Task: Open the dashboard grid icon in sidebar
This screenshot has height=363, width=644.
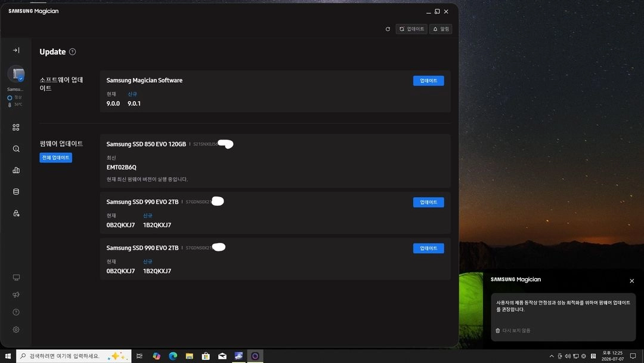Action: [16, 127]
